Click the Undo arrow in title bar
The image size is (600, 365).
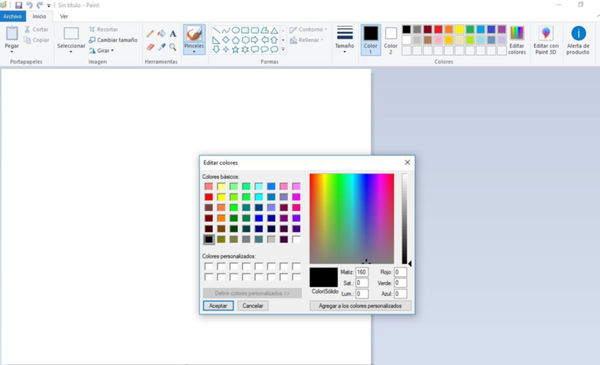click(x=29, y=5)
